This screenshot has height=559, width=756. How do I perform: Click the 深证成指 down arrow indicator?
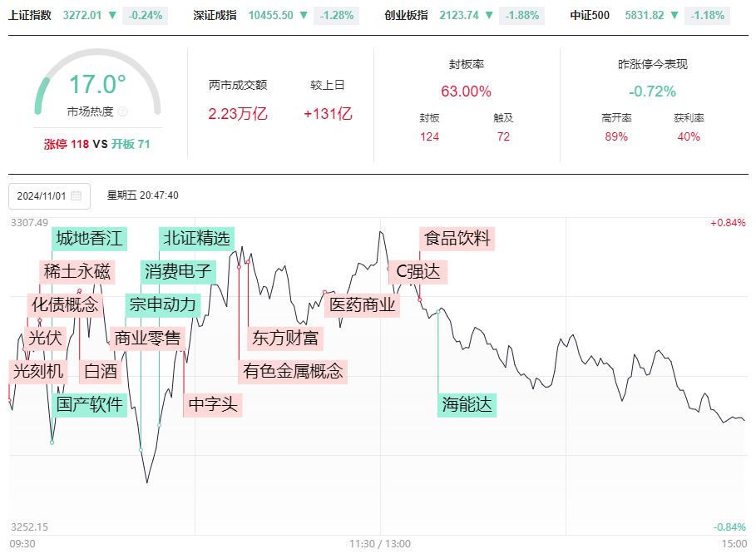pyautogui.click(x=304, y=16)
